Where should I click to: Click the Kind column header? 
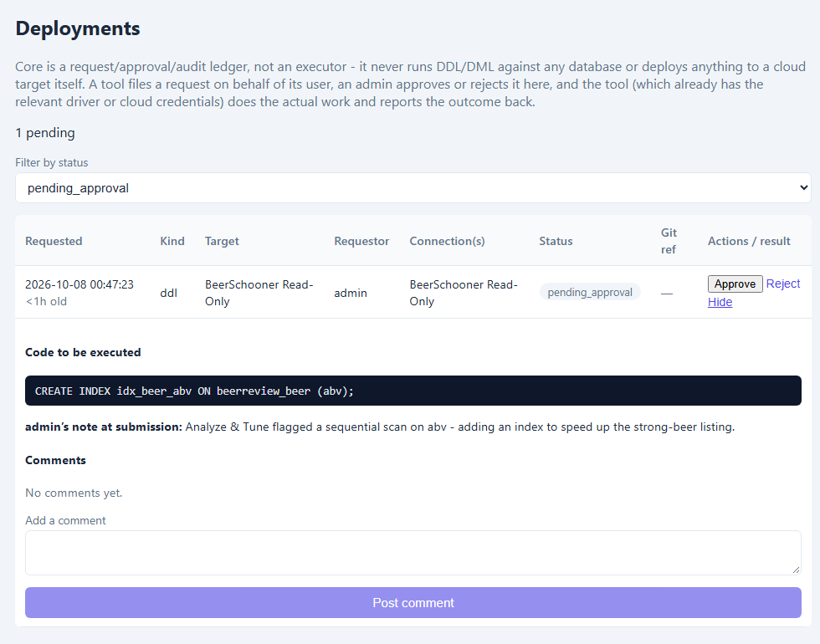pyautogui.click(x=172, y=241)
